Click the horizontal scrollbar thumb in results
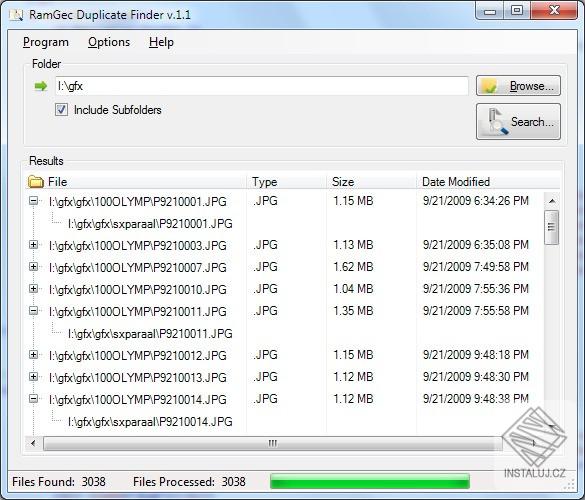Screen dimensions: 585x500 (x=273, y=443)
